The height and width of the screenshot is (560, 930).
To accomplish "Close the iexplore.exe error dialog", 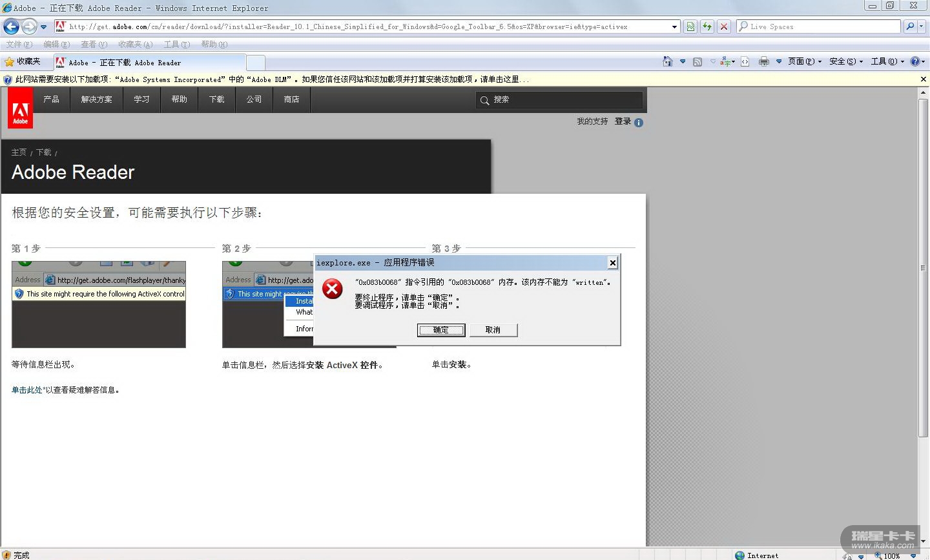I will click(612, 262).
